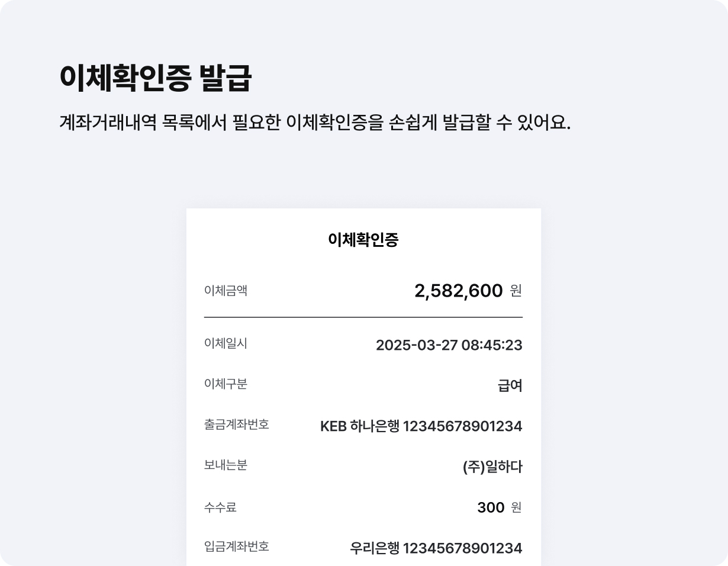This screenshot has width=728, height=566.
Task: Click the 입금계좌번호 label
Action: [236, 546]
